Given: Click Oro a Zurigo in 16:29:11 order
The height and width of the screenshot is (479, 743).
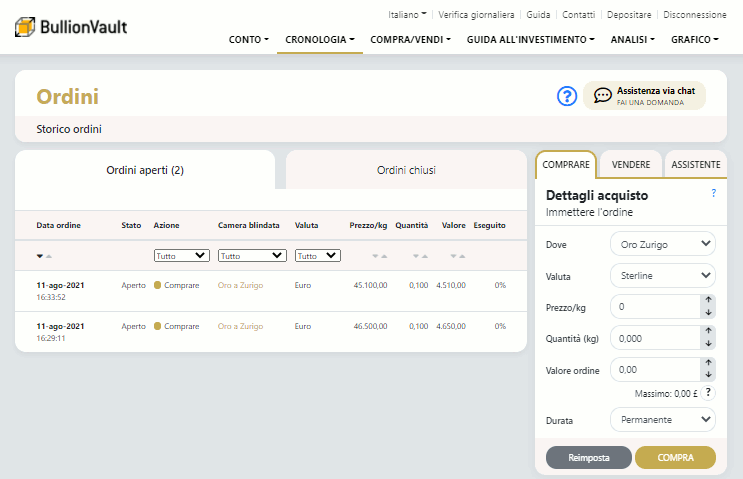Looking at the screenshot, I should 240,326.
